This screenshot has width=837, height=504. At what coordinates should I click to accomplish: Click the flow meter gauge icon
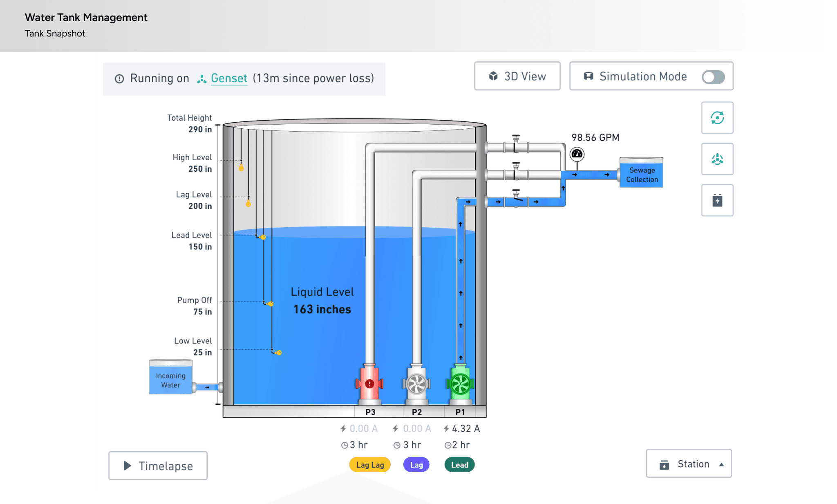pos(577,154)
